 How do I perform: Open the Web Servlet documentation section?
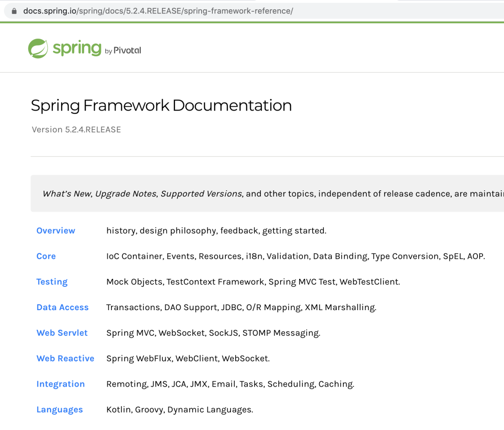[x=62, y=333]
